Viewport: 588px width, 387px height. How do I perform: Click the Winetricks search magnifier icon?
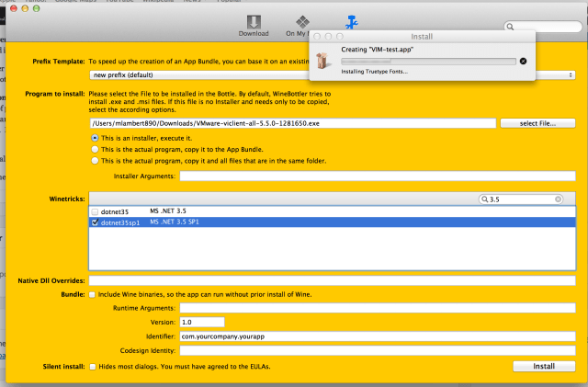[x=484, y=199]
